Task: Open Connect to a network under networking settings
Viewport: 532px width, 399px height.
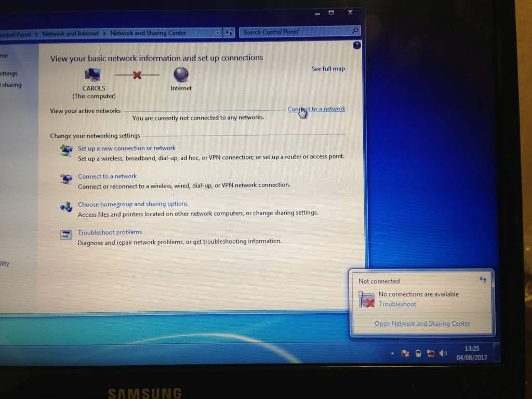Action: 107,177
